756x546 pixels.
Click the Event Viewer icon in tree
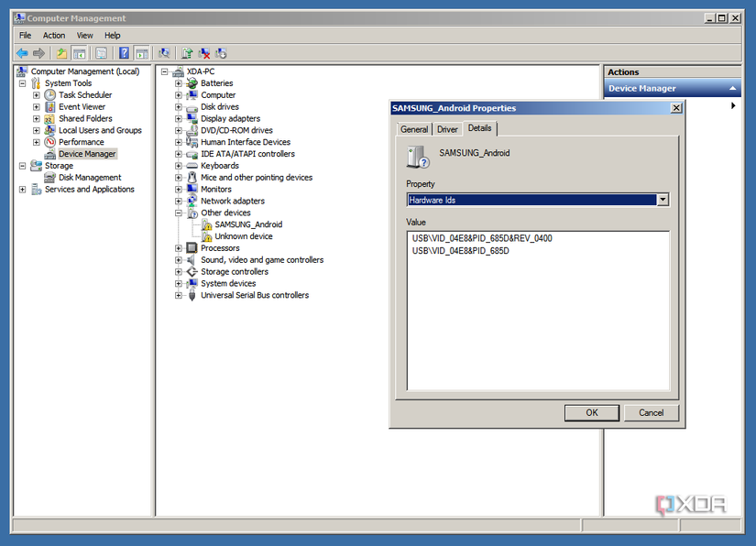point(50,106)
